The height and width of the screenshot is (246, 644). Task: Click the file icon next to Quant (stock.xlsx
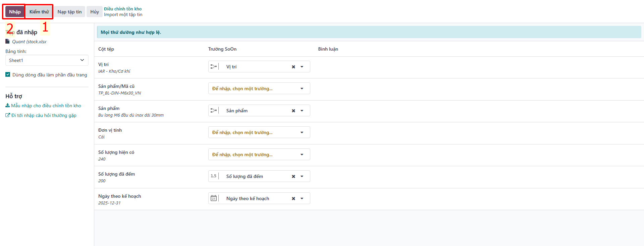[7, 42]
